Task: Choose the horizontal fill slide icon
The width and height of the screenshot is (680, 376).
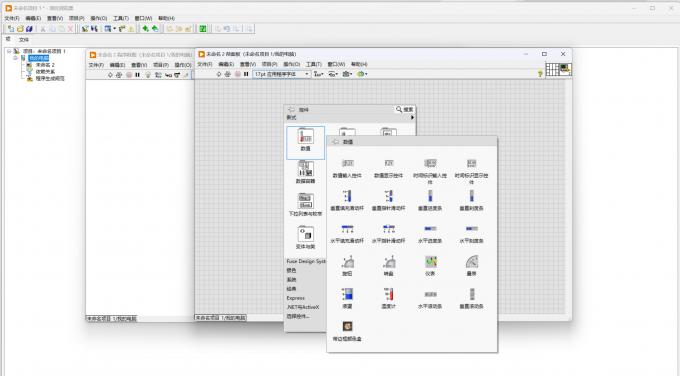Action: (347, 229)
